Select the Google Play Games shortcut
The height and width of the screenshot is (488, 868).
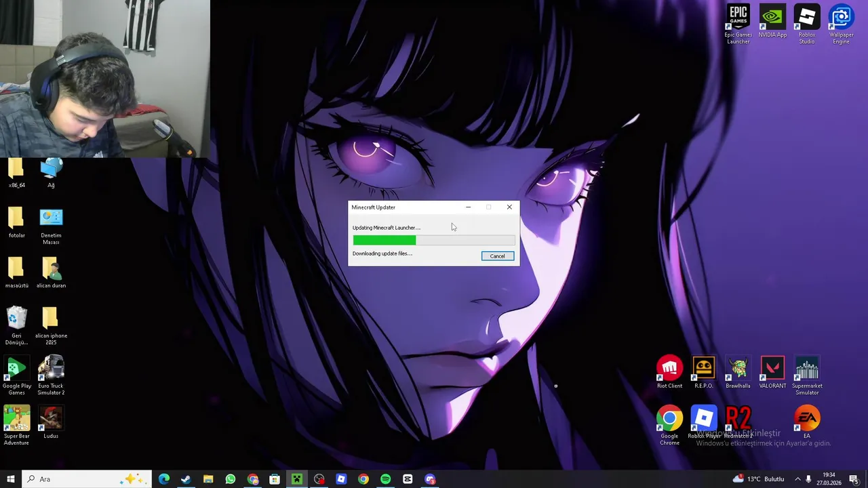(16, 375)
